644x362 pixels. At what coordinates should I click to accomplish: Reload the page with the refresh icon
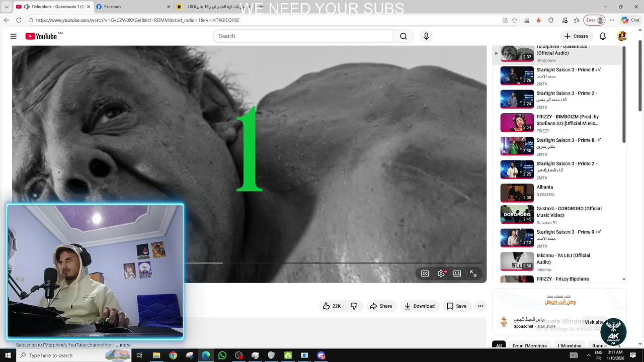point(19,20)
